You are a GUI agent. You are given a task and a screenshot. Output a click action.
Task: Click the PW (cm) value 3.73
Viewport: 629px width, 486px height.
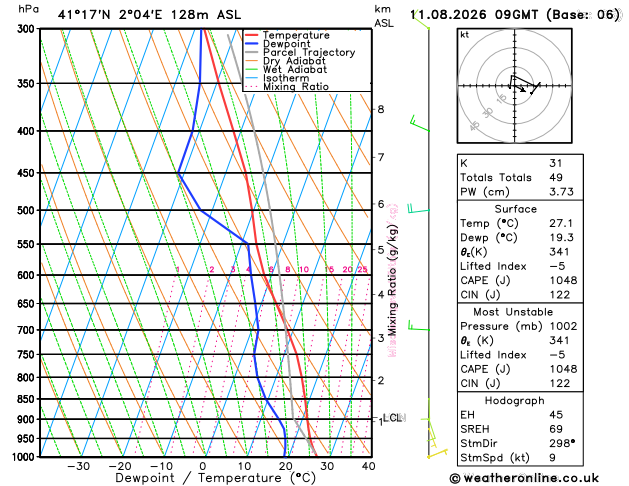click(x=561, y=192)
